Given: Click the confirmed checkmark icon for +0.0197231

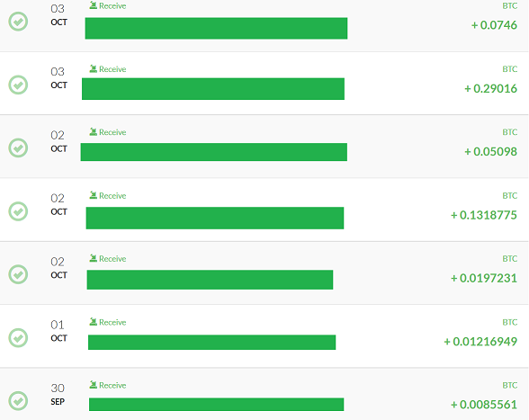Looking at the screenshot, I should 18,274.
